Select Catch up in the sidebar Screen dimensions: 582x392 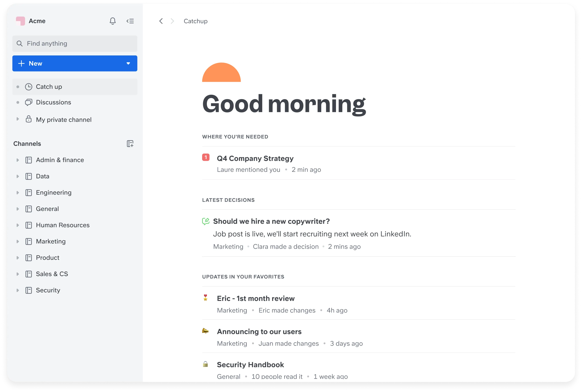pyautogui.click(x=49, y=87)
